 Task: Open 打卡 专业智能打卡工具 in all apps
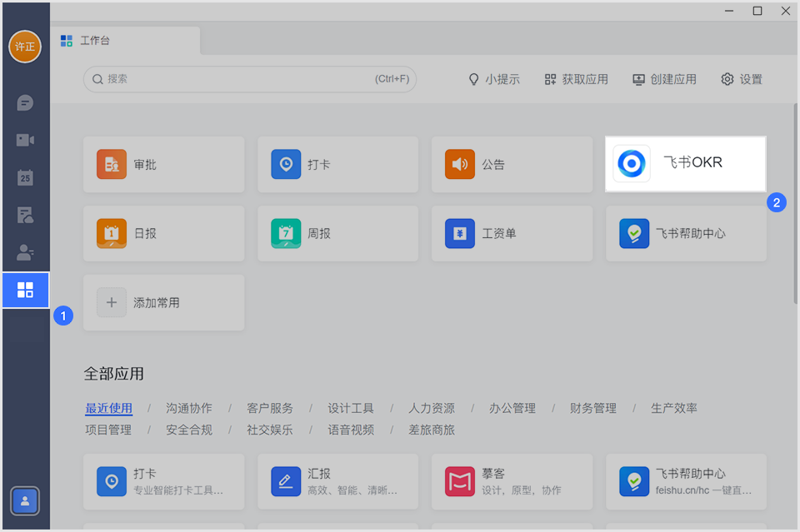pyautogui.click(x=164, y=481)
